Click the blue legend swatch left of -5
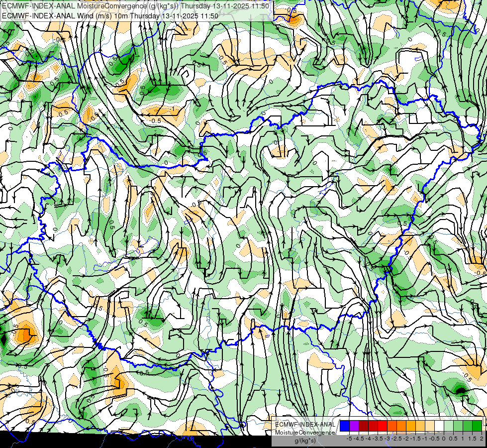This screenshot has width=487, height=448. (x=345, y=426)
